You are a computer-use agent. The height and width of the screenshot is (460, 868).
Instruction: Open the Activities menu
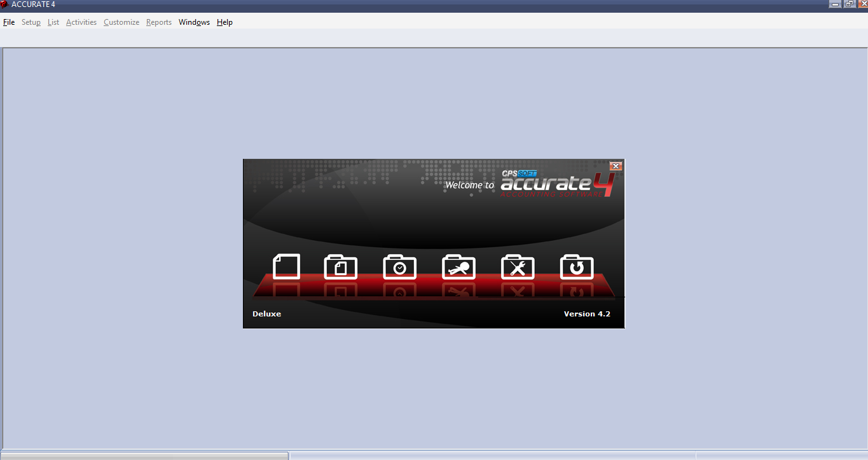point(81,22)
